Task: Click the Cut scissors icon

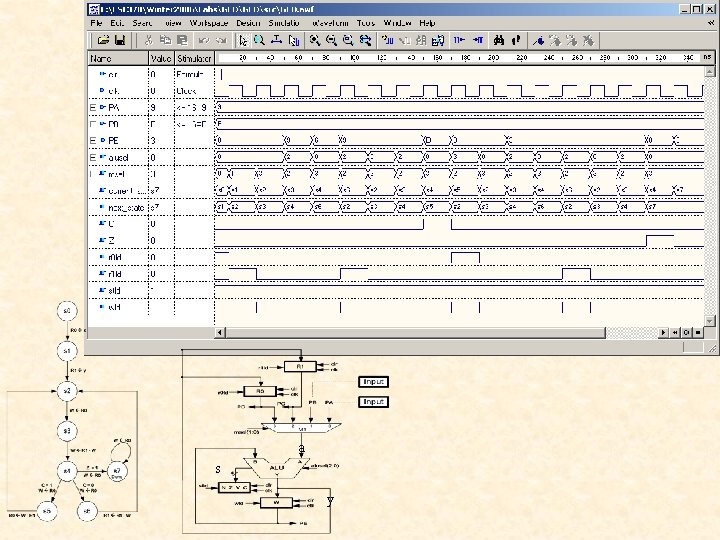Action: click(x=148, y=40)
